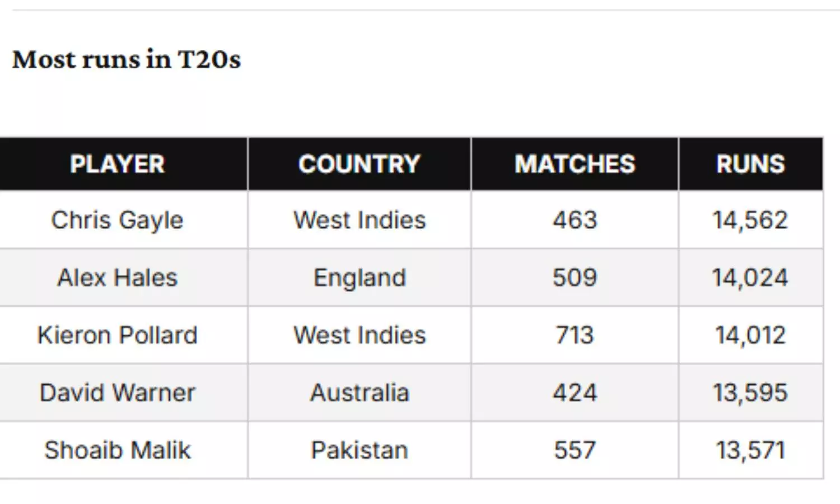Viewport: 840px width, 504px height.
Task: Select the Chris Gayle player cell
Action: (118, 220)
